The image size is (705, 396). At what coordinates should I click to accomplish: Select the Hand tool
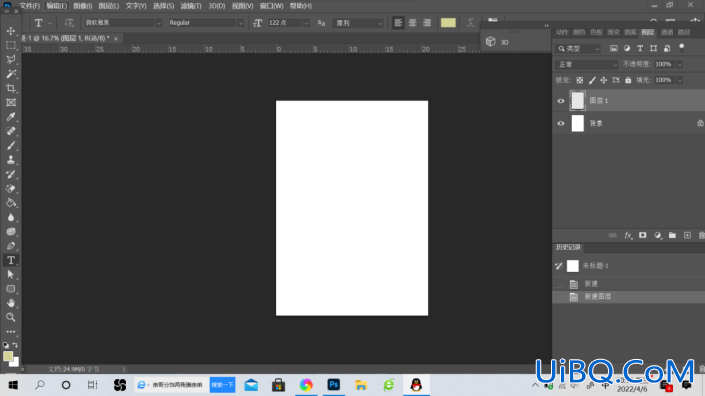11,303
